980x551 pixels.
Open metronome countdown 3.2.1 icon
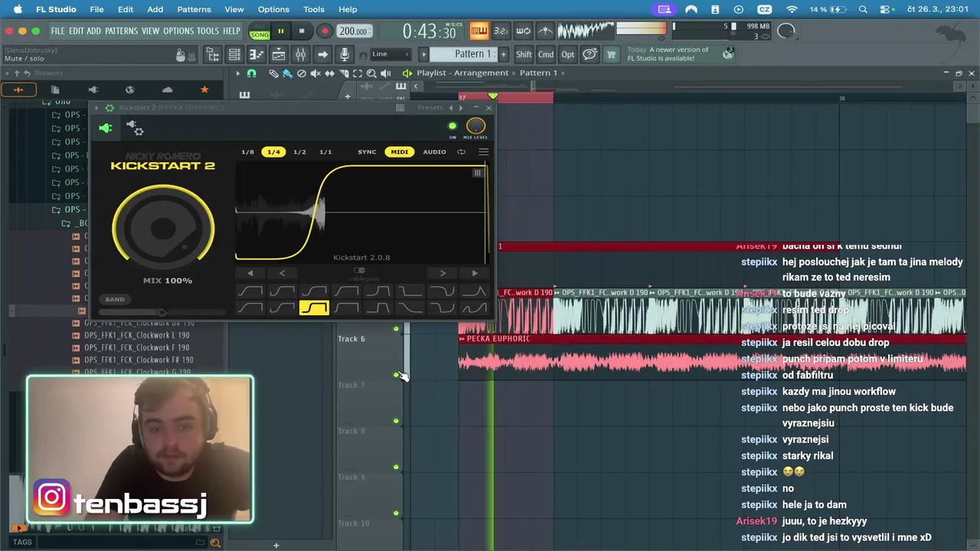500,31
